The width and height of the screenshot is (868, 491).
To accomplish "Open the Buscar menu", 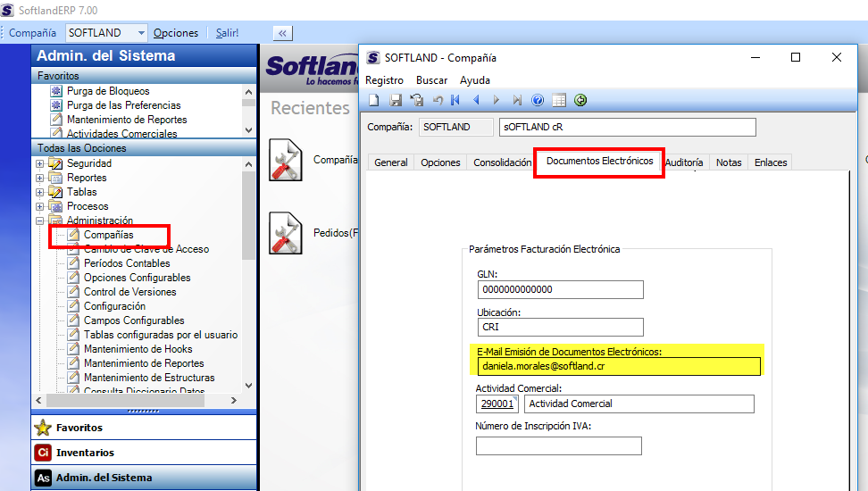I will pos(432,80).
